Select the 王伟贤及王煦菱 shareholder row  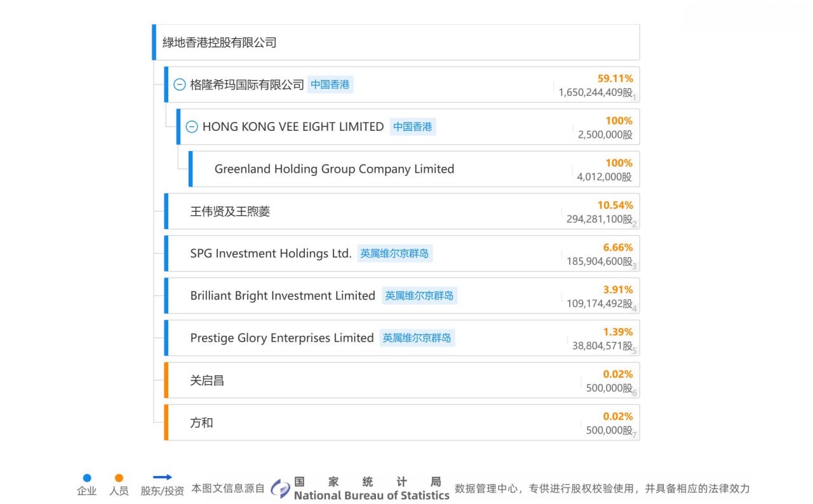[402, 211]
